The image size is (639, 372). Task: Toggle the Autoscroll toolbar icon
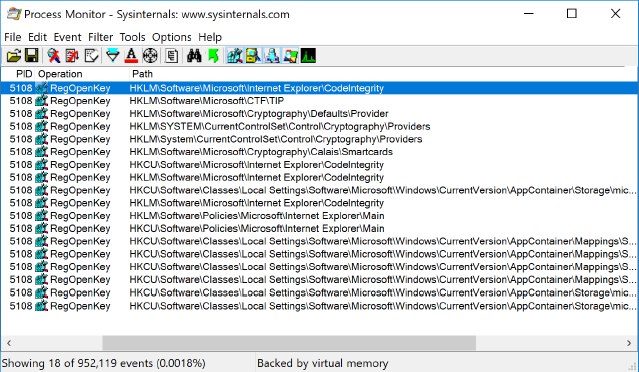point(72,55)
